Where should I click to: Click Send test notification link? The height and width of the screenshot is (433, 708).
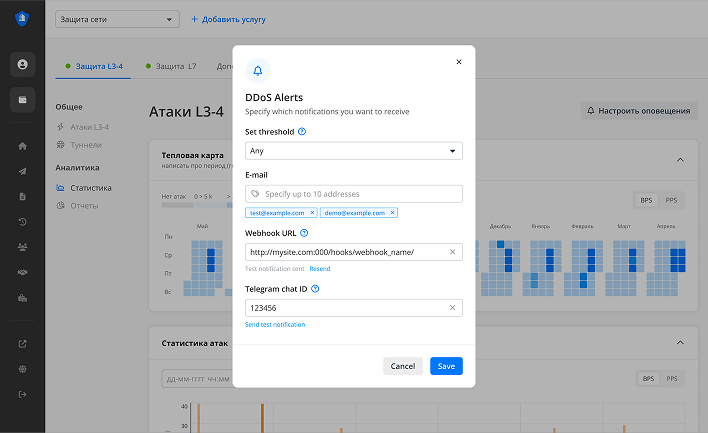[275, 325]
